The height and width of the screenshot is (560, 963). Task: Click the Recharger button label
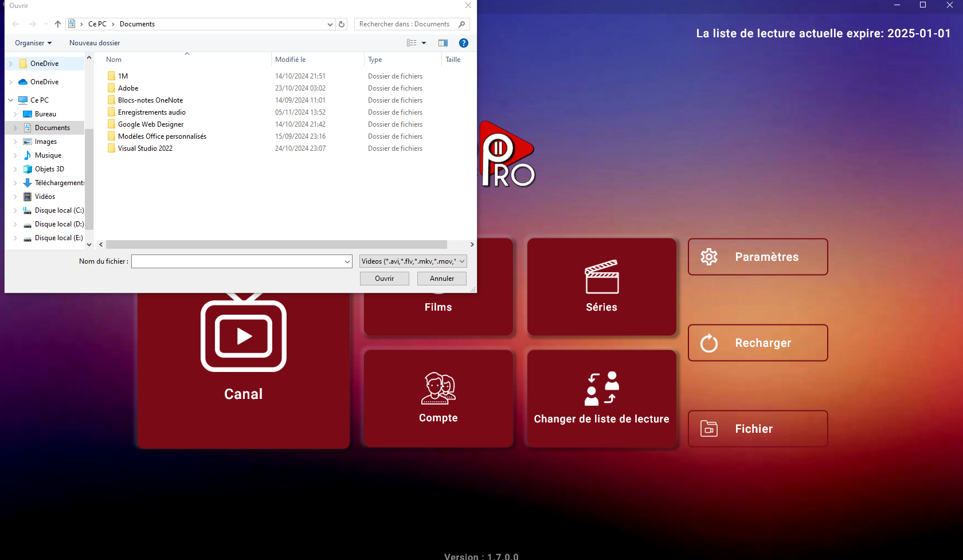click(763, 343)
